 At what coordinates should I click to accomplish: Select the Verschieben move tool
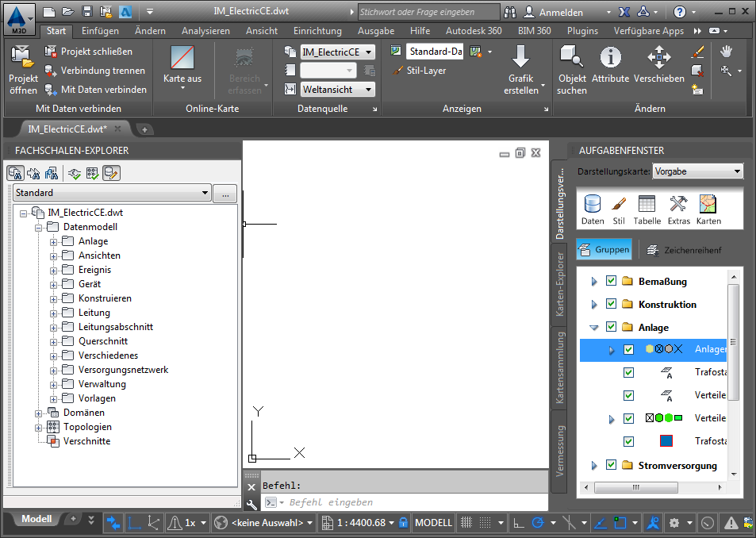tap(658, 64)
